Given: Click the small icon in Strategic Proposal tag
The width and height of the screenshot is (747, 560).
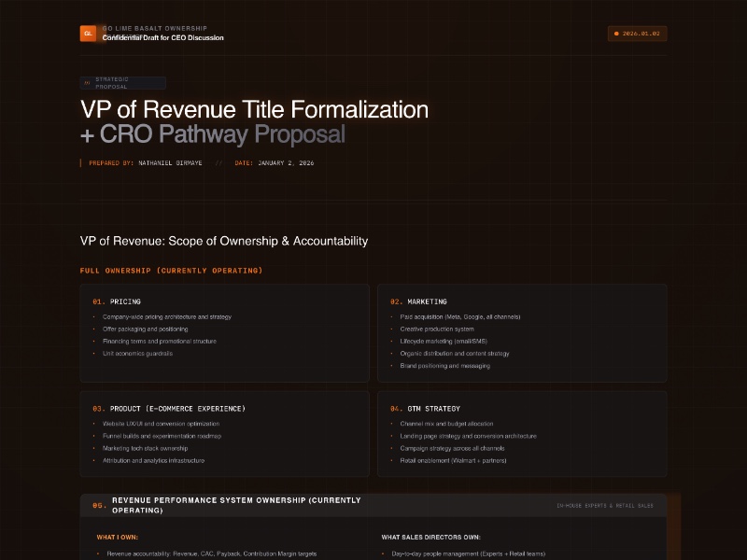Looking at the screenshot, I should 88,83.
